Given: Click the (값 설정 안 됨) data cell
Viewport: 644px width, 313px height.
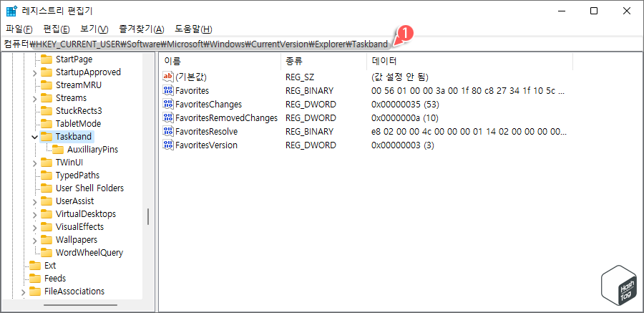Looking at the screenshot, I should [399, 77].
